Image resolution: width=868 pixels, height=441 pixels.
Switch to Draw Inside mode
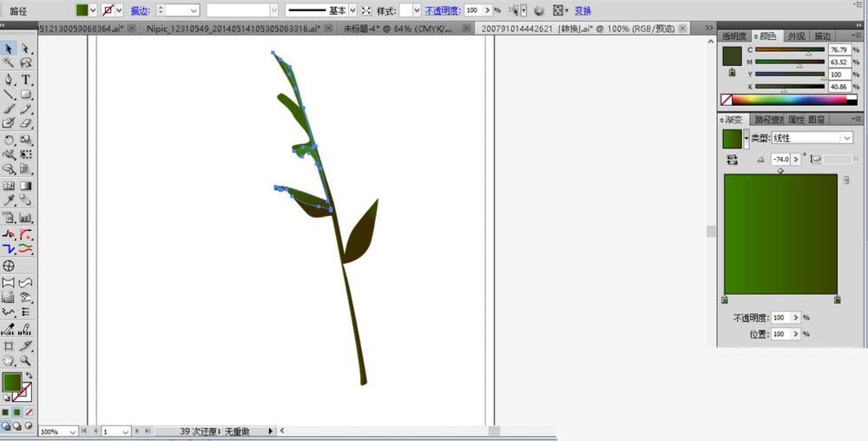[x=29, y=426]
